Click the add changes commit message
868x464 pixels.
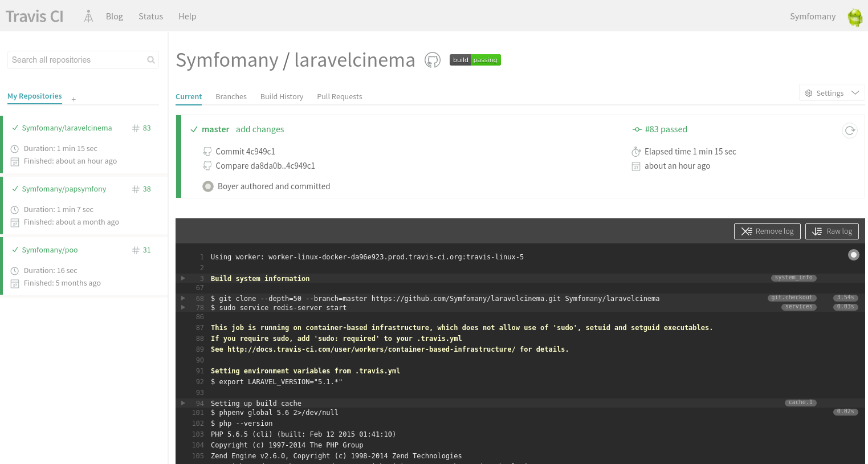coord(260,129)
